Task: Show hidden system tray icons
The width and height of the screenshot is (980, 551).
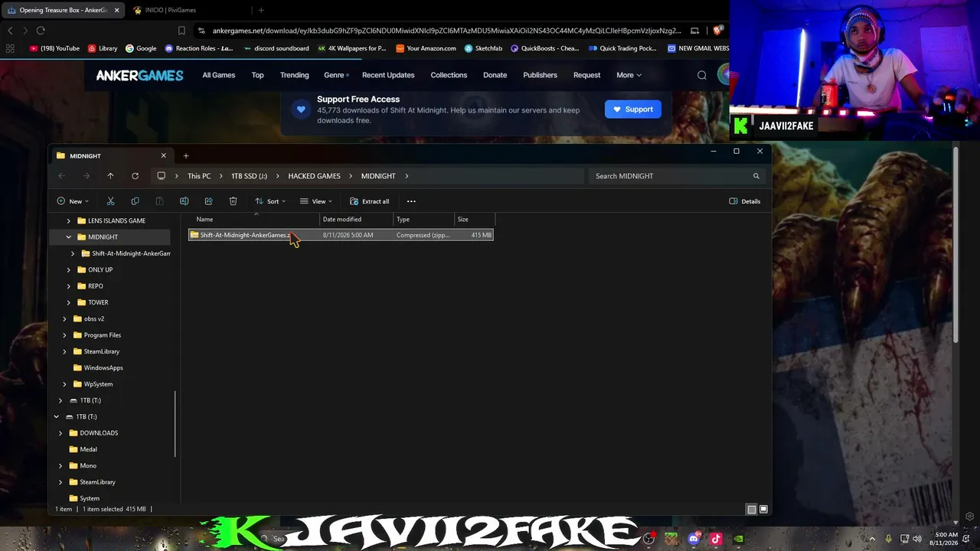Action: click(x=871, y=539)
